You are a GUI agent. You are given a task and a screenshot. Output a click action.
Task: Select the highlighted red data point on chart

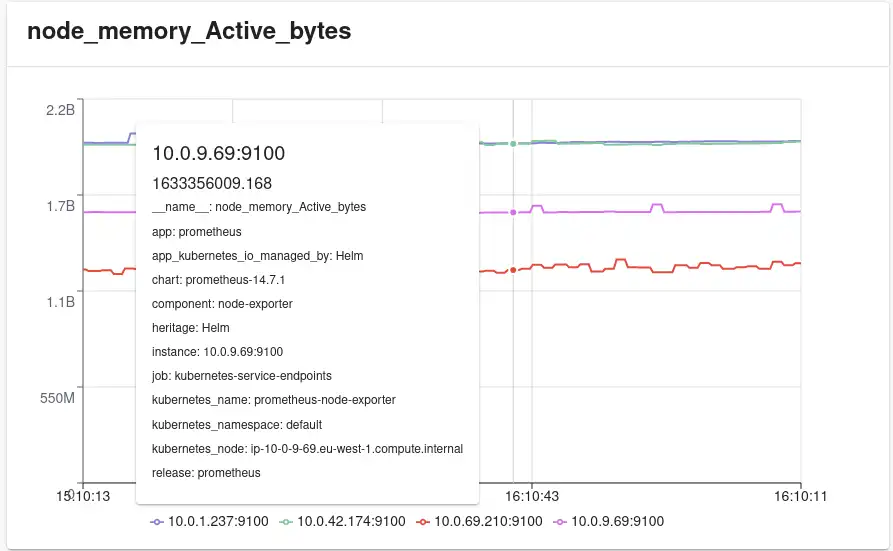tap(513, 270)
